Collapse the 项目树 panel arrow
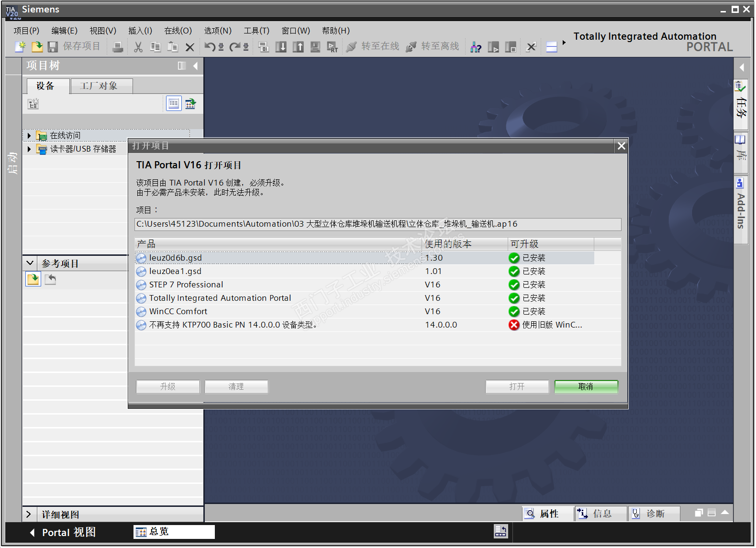Viewport: 756px width, 548px height. (x=195, y=66)
